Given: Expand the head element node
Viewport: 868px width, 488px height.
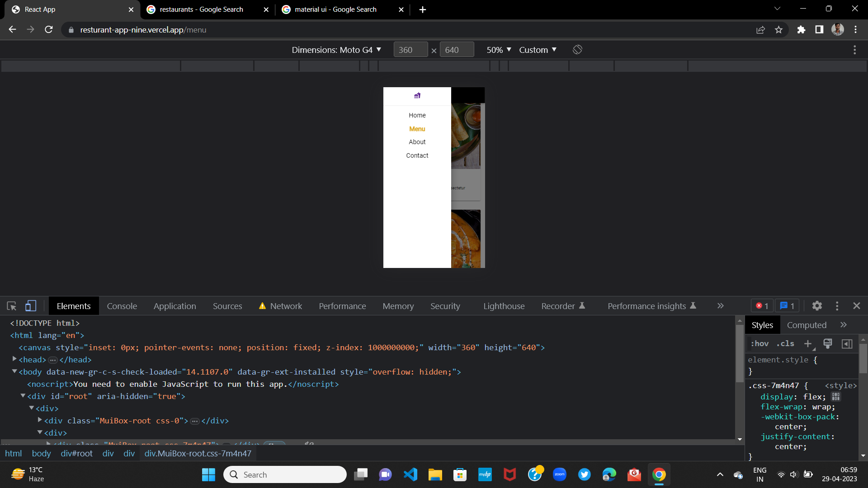Looking at the screenshot, I should pyautogui.click(x=14, y=359).
